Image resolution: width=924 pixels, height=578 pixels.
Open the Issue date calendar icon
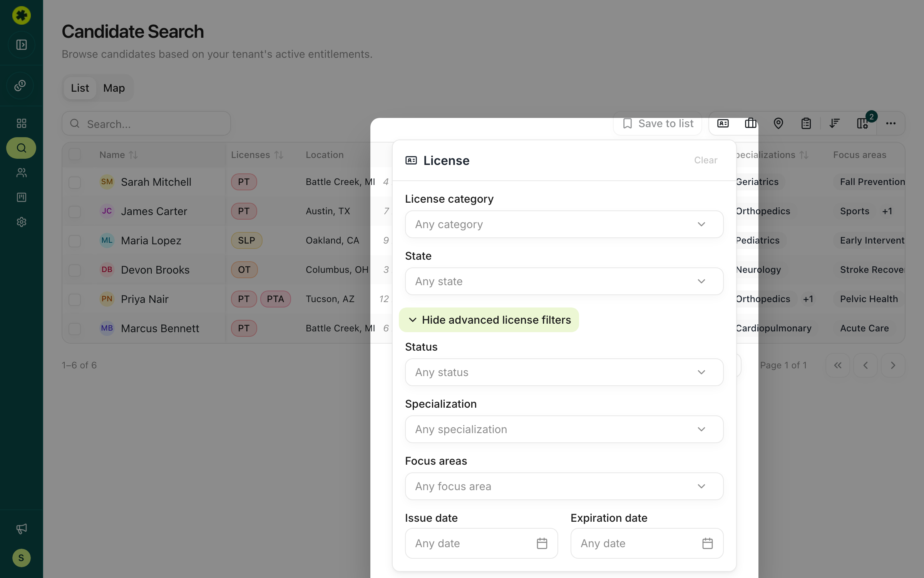pos(542,543)
